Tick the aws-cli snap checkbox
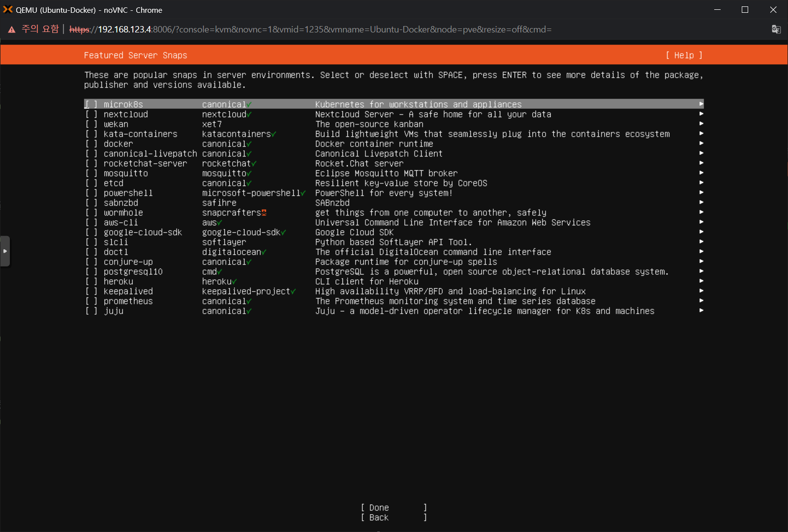 (91, 222)
